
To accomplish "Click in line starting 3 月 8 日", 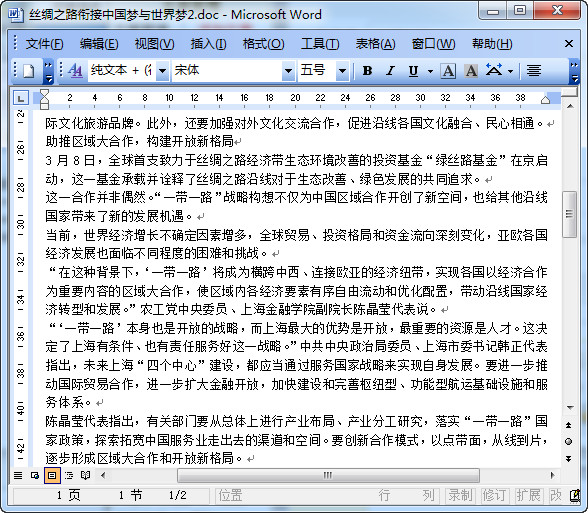I will coord(296,160).
